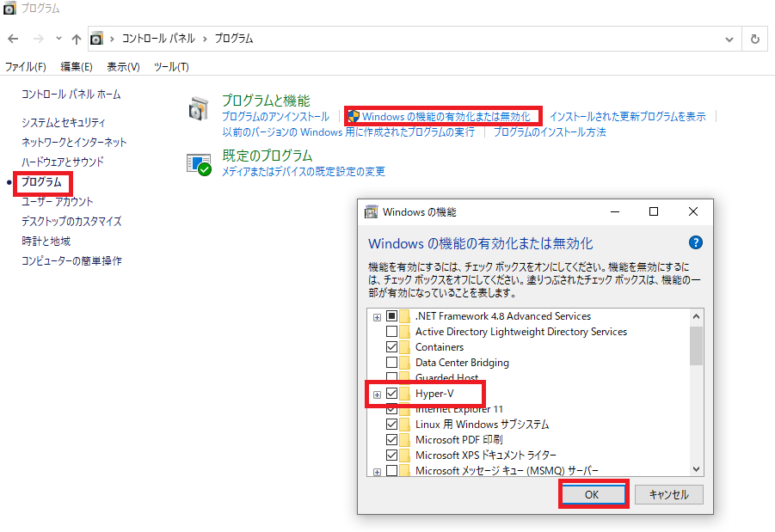Screen dimensions: 775x532
Task: Uncheck the Containers checkbox
Action: (x=391, y=347)
